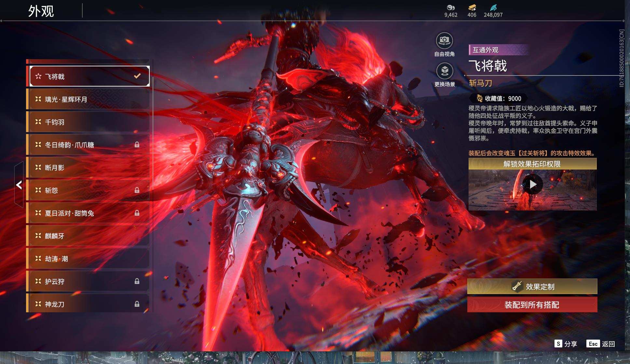This screenshot has height=364, width=630.
Task: Click the pattern icon beside 麒麟牙
Action: point(38,236)
